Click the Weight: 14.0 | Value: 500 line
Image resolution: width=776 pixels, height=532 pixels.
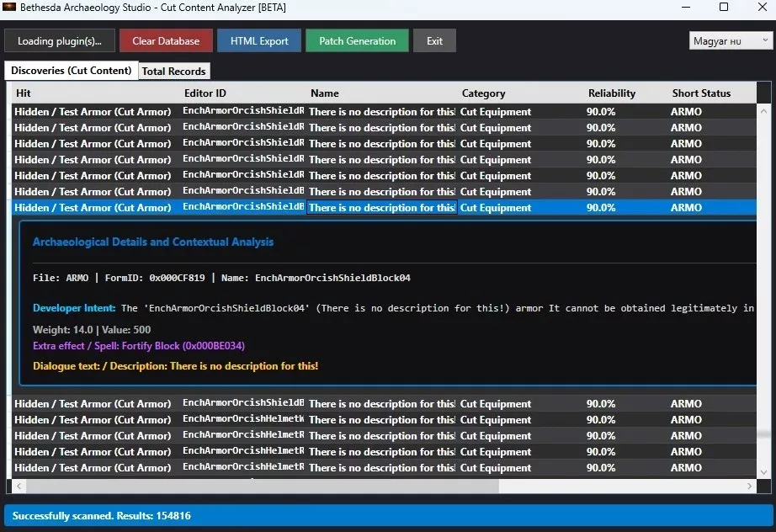coord(92,330)
